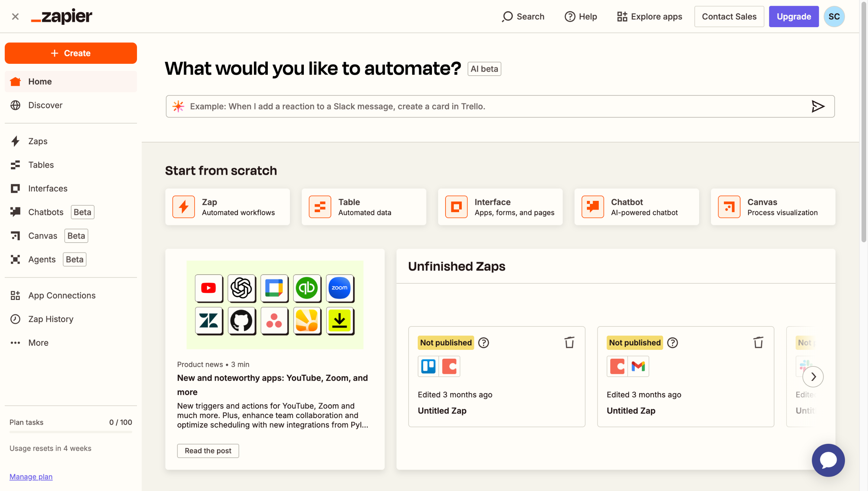Select Tables in the left navigation
Viewport: 868px width, 491px height.
[x=41, y=165]
